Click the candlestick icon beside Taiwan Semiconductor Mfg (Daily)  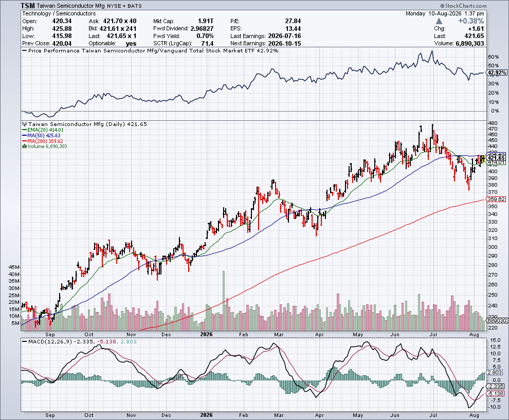click(24, 124)
